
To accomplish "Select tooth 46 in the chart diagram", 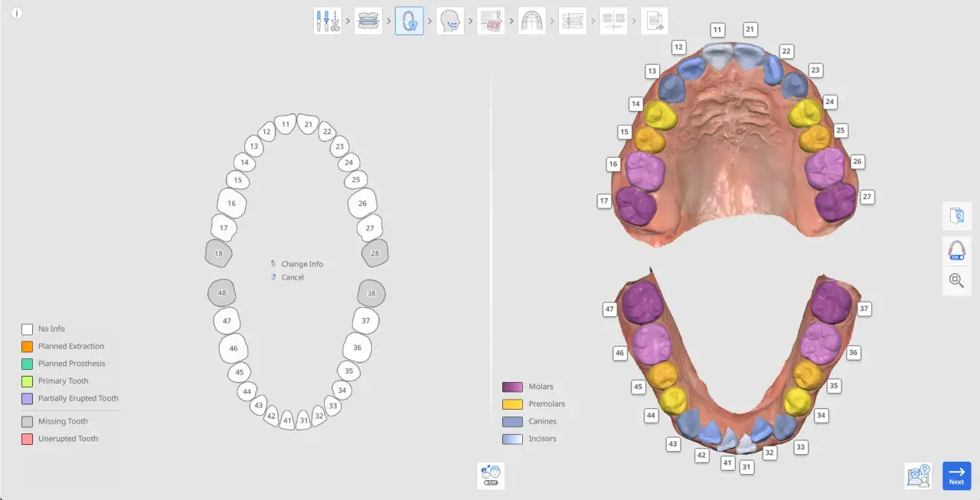I will click(234, 348).
